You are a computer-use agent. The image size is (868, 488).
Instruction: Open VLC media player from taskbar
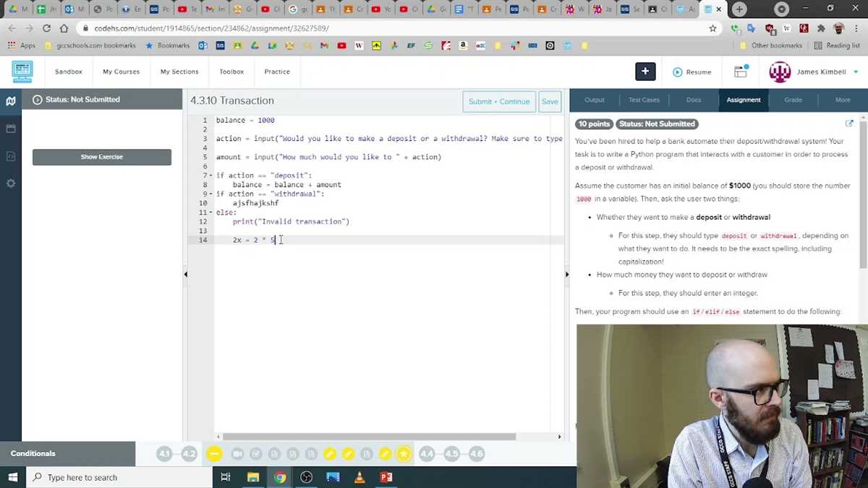359,477
